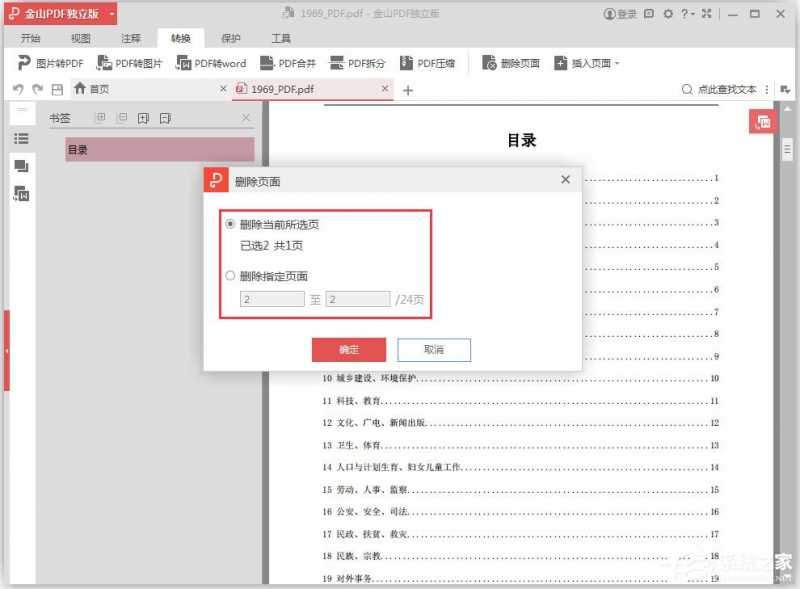The height and width of the screenshot is (589, 800).
Task: Confirm deletion with 确定 button
Action: tap(349, 349)
